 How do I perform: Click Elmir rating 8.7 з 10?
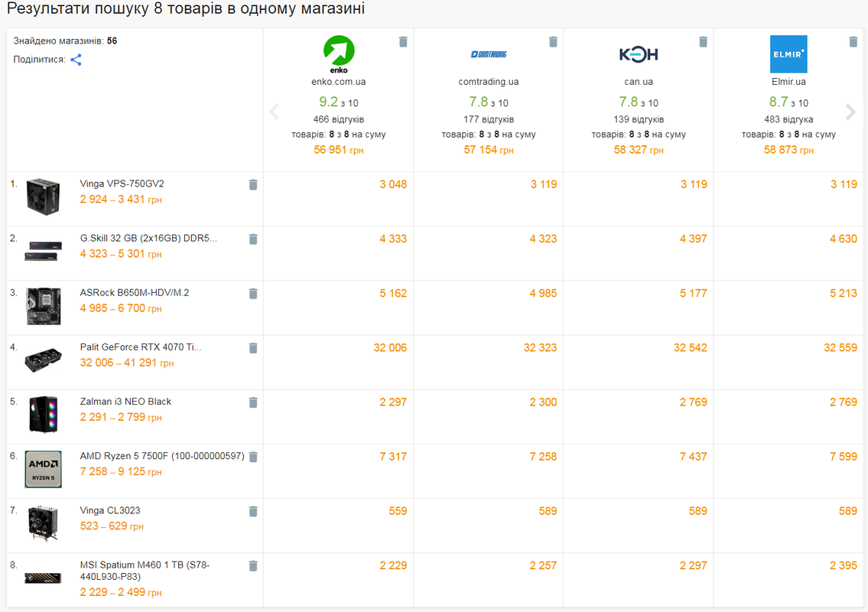click(x=788, y=102)
